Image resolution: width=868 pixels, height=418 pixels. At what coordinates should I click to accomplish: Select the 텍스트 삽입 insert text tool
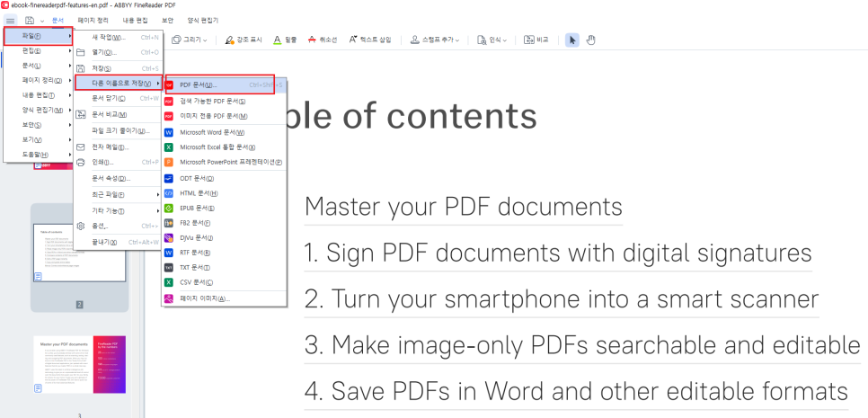point(370,40)
